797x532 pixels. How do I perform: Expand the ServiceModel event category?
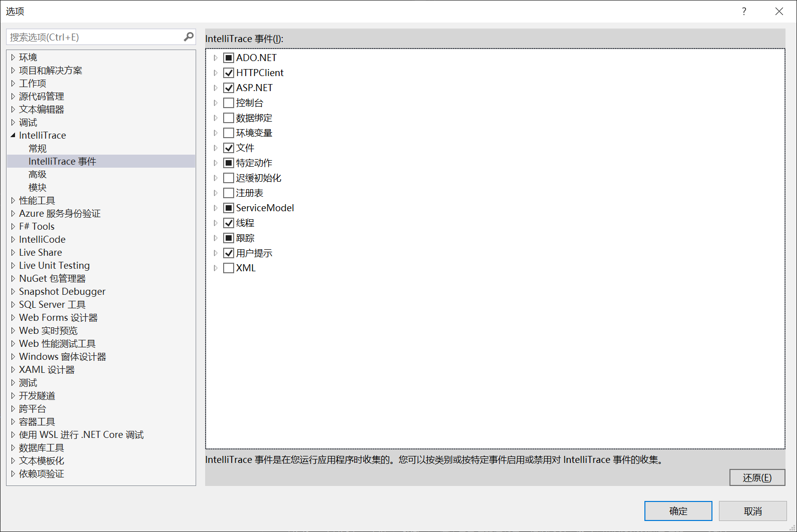coord(216,208)
